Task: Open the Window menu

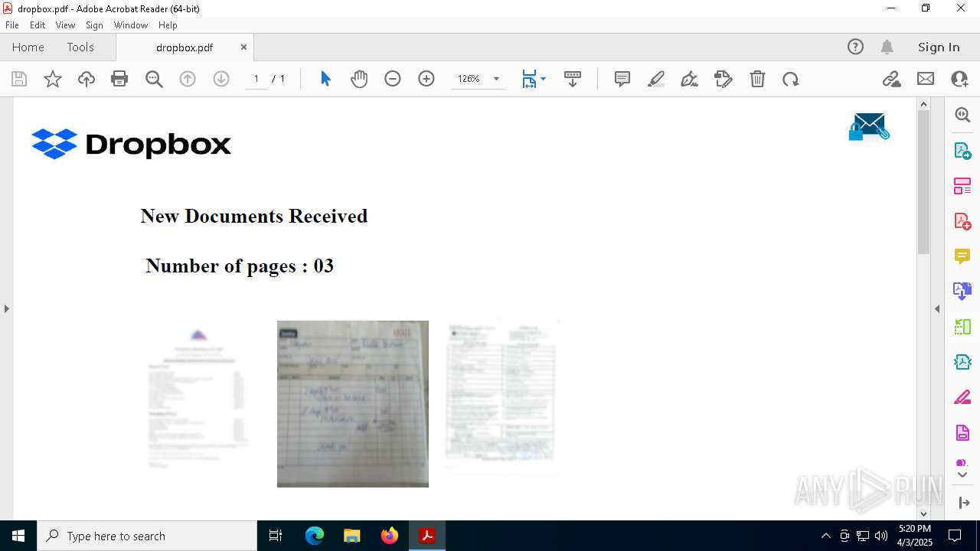Action: [131, 25]
